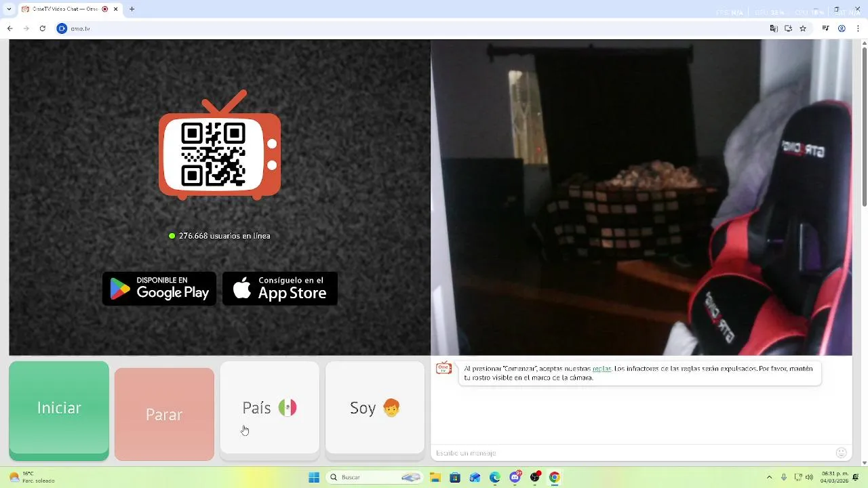Close the OmeTV Video Chat tab
The width and height of the screenshot is (868, 488).
(116, 9)
